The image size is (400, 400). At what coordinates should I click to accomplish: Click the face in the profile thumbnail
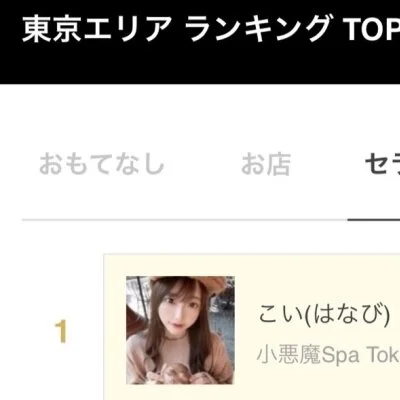click(x=180, y=311)
